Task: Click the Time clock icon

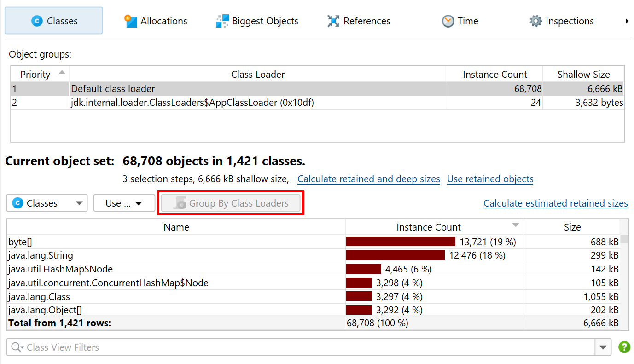Action: (x=448, y=21)
